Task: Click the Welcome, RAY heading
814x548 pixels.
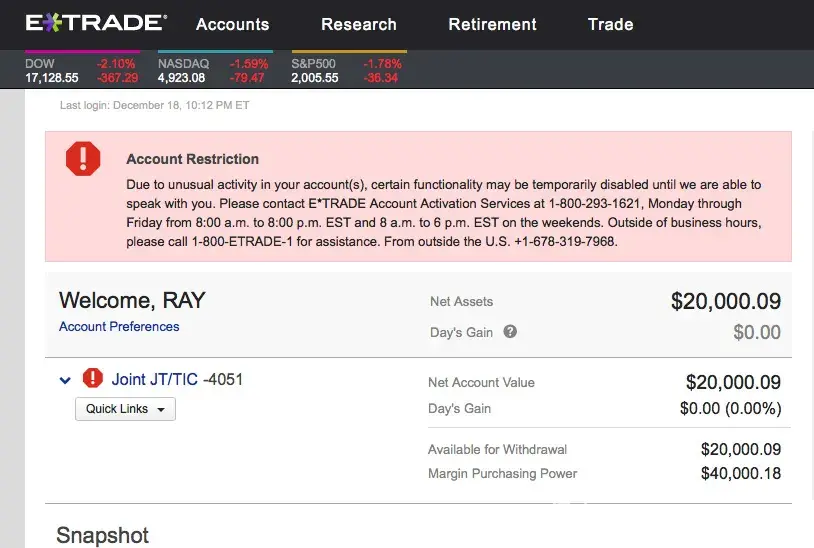Action: coord(132,300)
